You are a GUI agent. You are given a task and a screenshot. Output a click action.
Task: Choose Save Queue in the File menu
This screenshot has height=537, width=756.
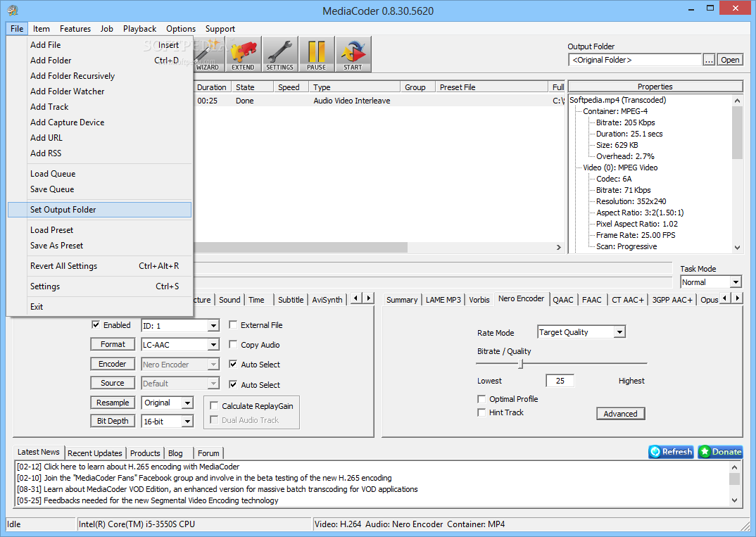click(100, 189)
